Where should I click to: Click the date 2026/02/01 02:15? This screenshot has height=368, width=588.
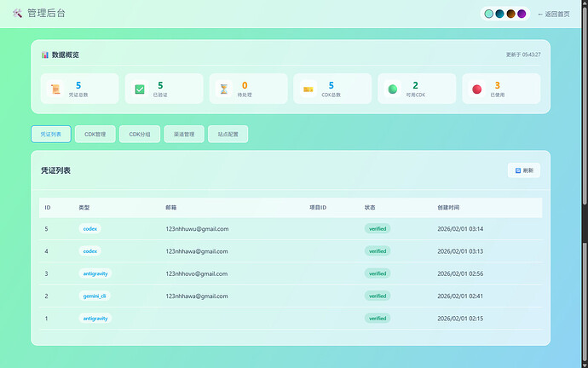point(460,319)
